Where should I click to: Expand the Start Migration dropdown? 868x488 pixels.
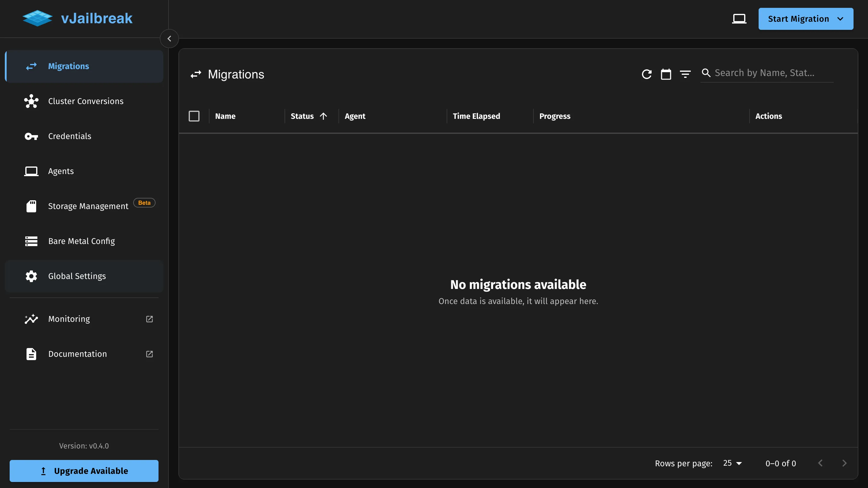[x=840, y=19]
